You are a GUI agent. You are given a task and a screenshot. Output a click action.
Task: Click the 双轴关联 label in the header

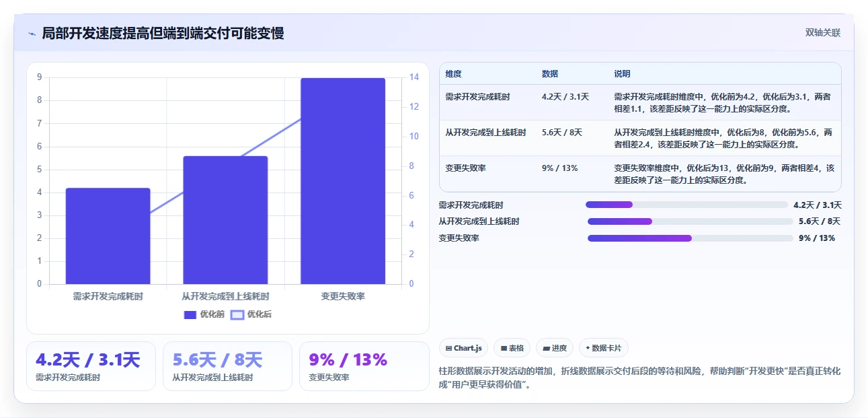tap(823, 33)
